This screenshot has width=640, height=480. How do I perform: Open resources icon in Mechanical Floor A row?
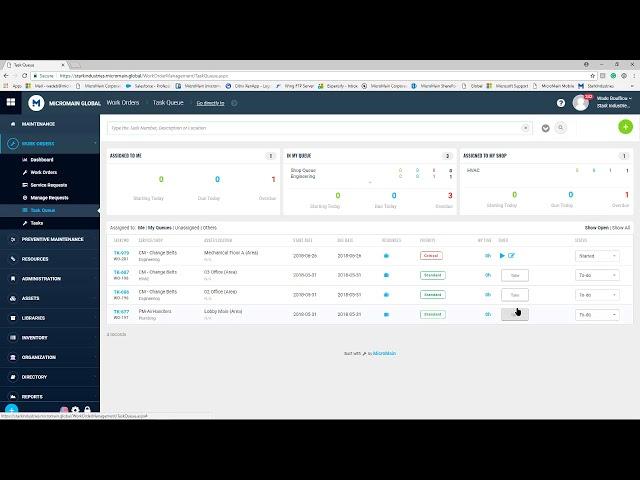(386, 256)
